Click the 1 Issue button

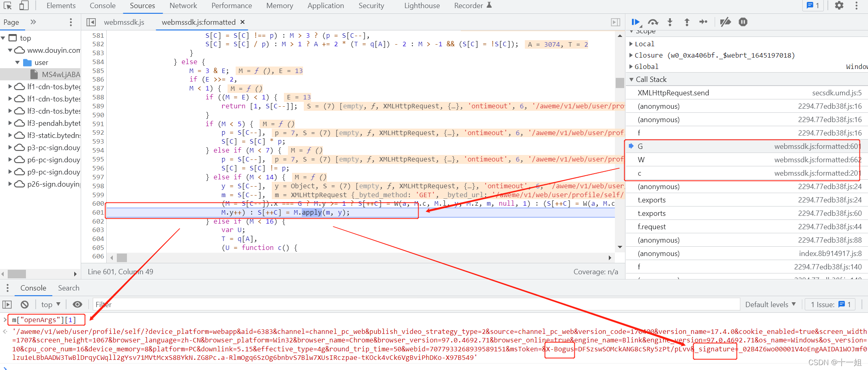(x=830, y=304)
